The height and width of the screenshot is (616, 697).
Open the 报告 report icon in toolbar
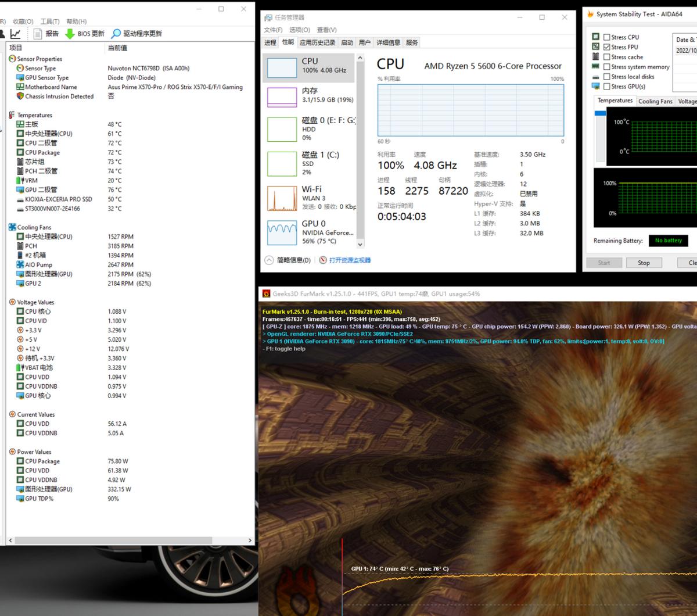[38, 34]
